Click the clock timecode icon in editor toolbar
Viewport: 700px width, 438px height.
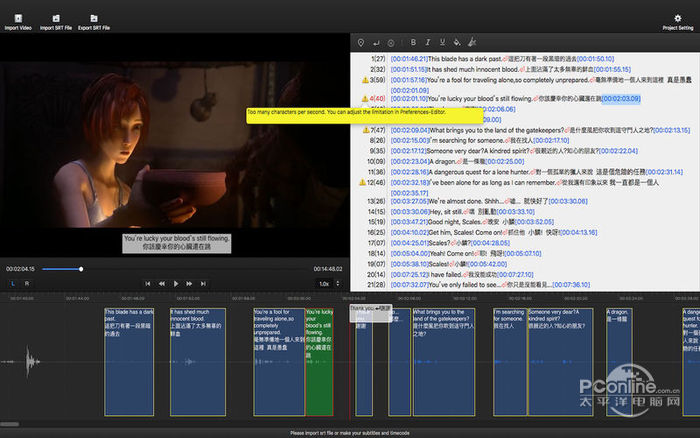pyautogui.click(x=391, y=42)
